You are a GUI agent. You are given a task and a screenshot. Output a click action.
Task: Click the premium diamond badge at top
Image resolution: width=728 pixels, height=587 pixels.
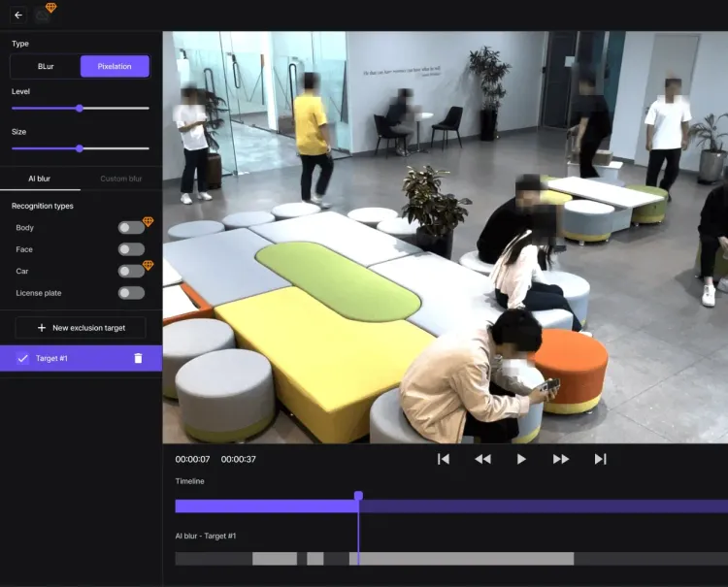click(x=51, y=7)
